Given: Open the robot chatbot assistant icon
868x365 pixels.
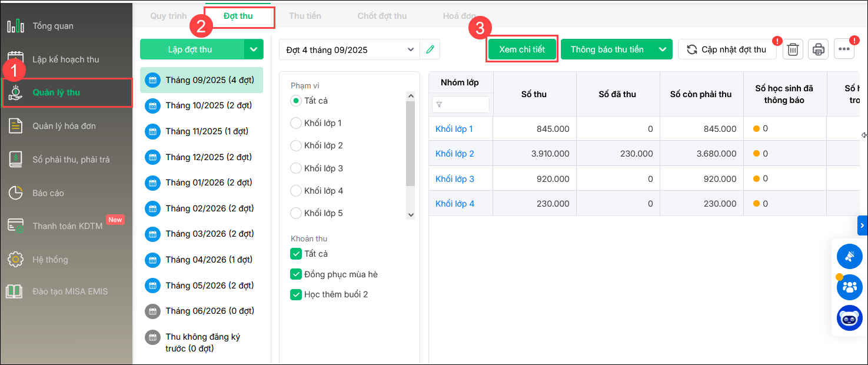Looking at the screenshot, I should pos(849,318).
